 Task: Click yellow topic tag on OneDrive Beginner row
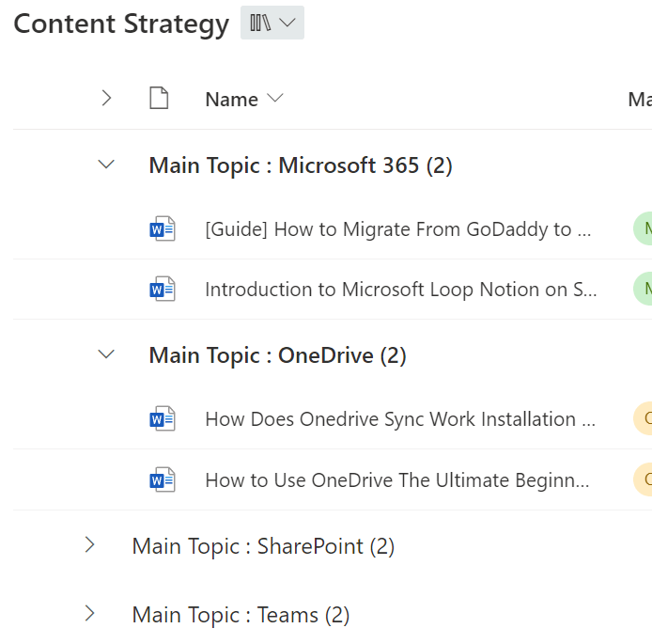[x=643, y=479]
